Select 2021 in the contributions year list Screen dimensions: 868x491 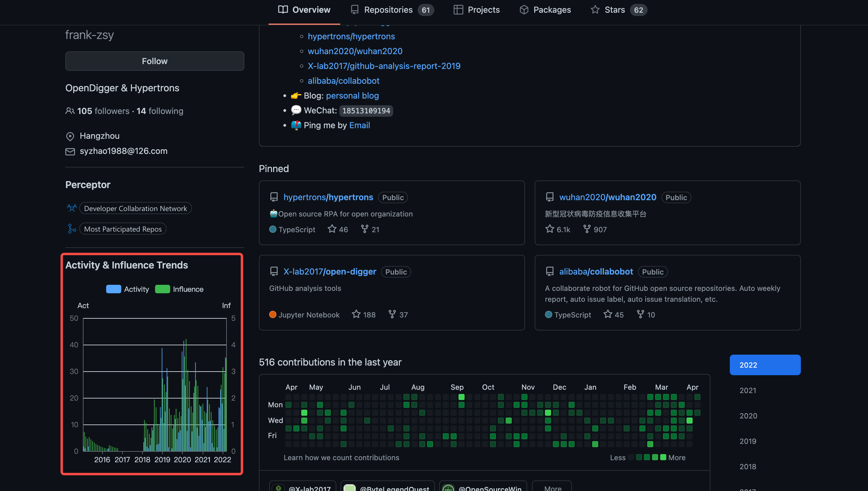point(748,390)
